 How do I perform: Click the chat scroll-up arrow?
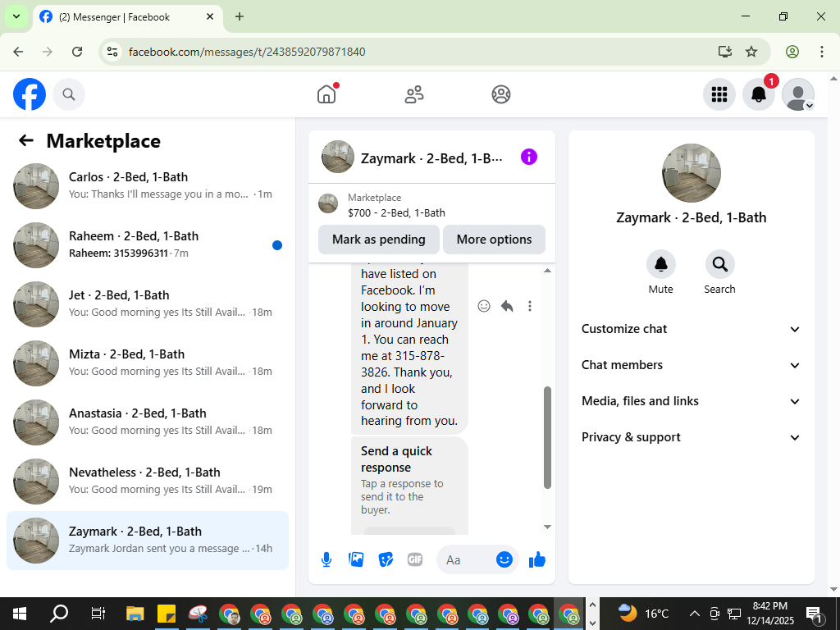(x=547, y=271)
